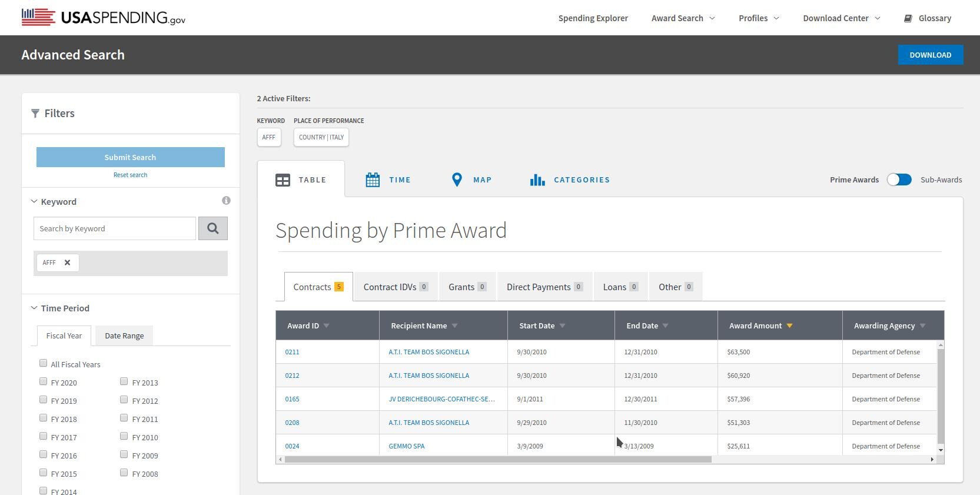Click the AFFF active keyword filter tag
980x495 pixels.
269,137
